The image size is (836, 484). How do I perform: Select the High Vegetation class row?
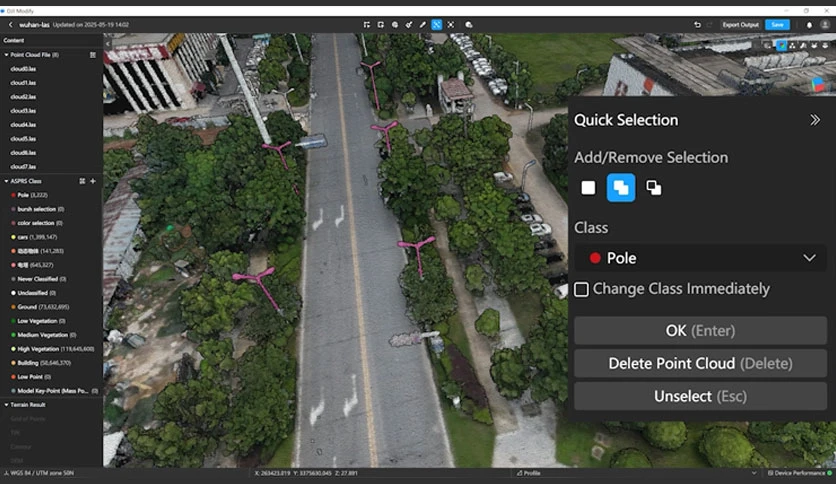(51, 349)
